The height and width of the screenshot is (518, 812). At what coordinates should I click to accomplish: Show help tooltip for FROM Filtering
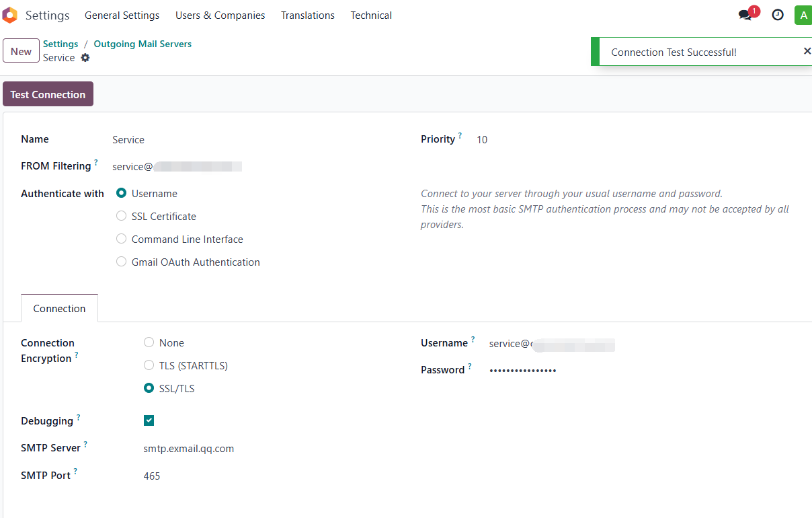click(96, 162)
